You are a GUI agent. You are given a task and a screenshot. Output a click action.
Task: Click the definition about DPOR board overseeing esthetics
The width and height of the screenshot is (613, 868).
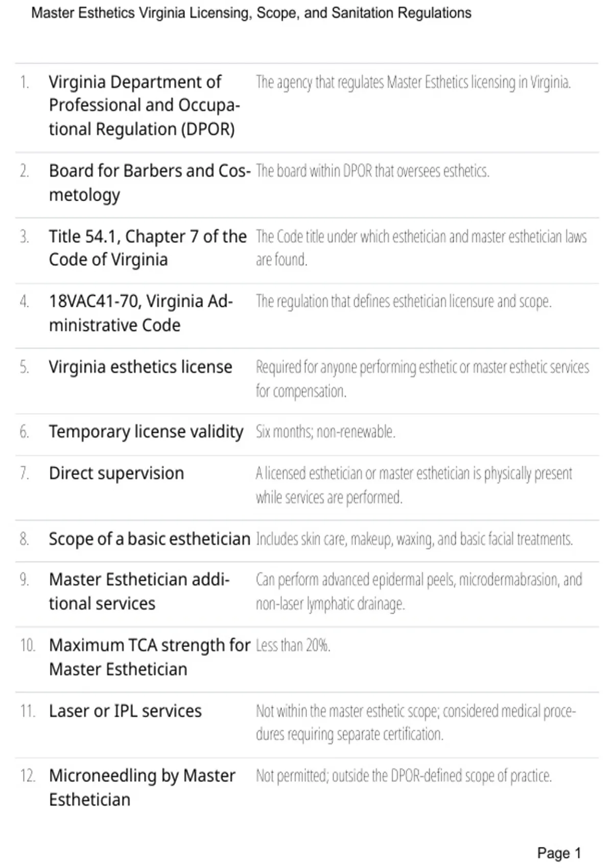click(372, 171)
